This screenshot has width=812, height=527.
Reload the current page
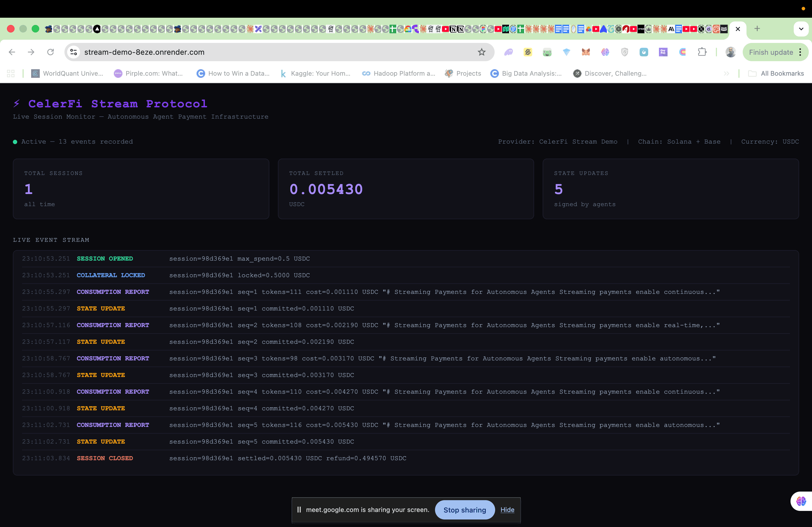click(x=50, y=52)
